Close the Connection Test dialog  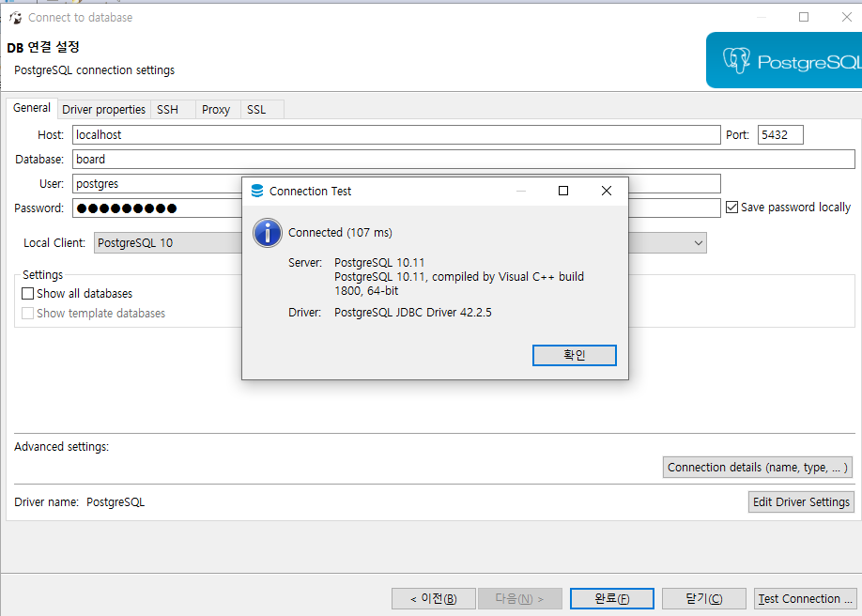click(607, 191)
